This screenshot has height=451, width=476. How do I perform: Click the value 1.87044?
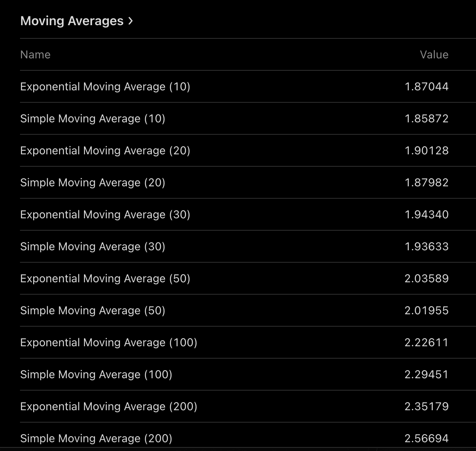pyautogui.click(x=426, y=87)
